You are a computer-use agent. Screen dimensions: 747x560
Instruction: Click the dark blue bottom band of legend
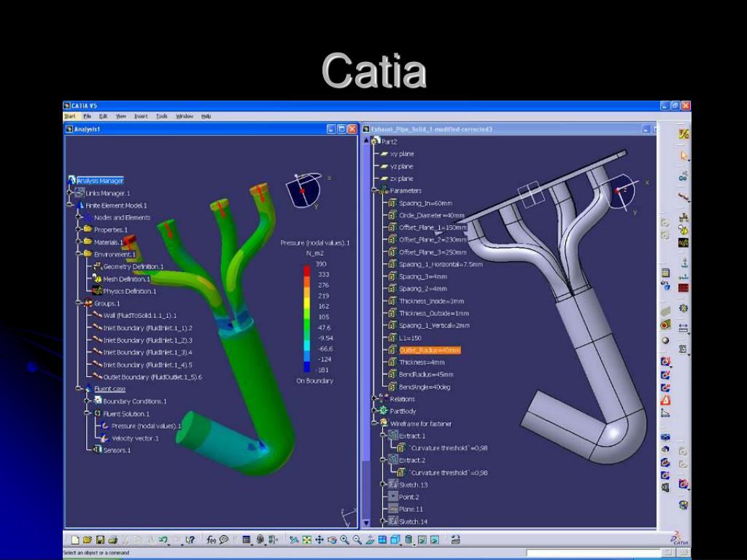click(307, 367)
